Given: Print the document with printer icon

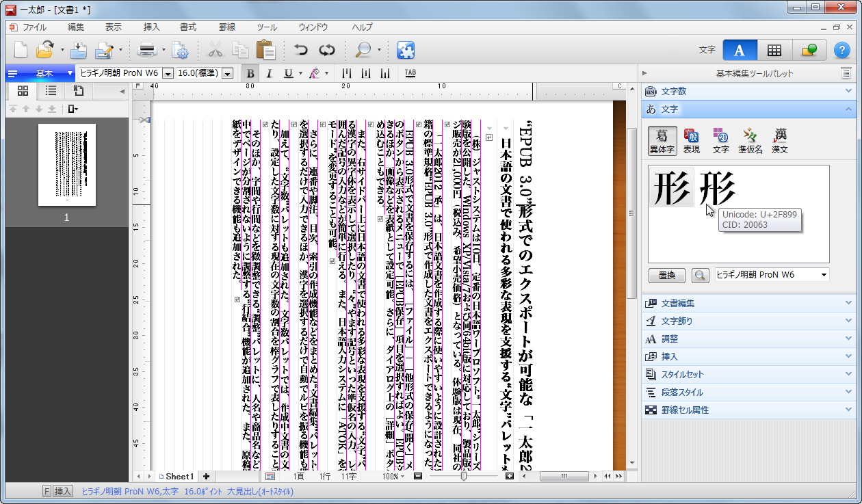Looking at the screenshot, I should [147, 50].
